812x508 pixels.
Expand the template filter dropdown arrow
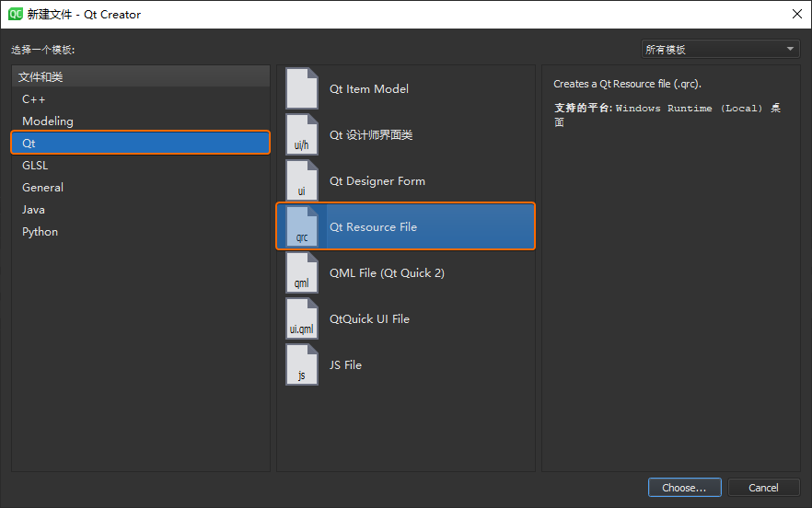coord(790,49)
